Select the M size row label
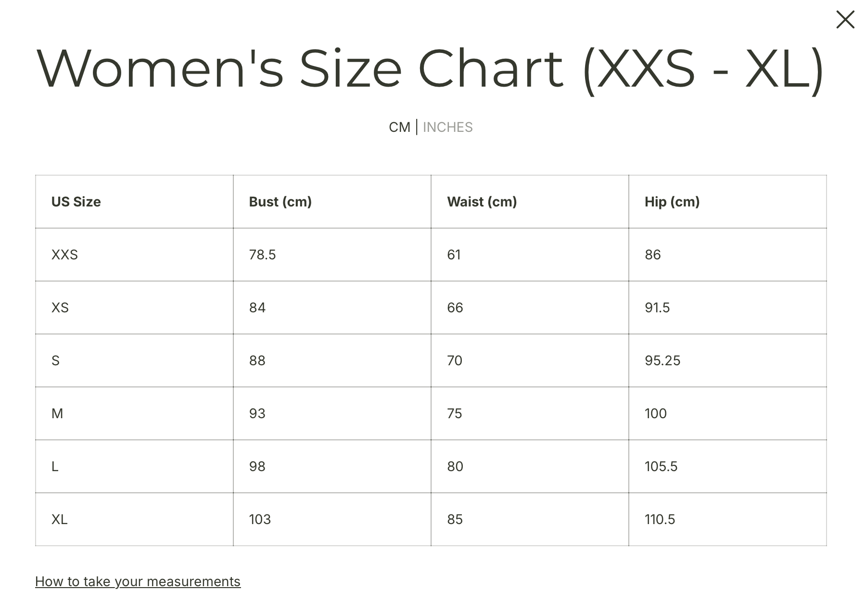Screen dimensions: 866x616 [x=57, y=413]
